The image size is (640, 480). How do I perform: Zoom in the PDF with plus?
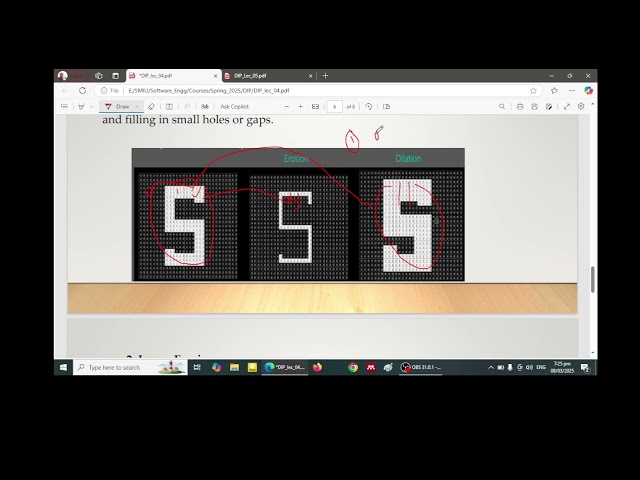pos(300,107)
